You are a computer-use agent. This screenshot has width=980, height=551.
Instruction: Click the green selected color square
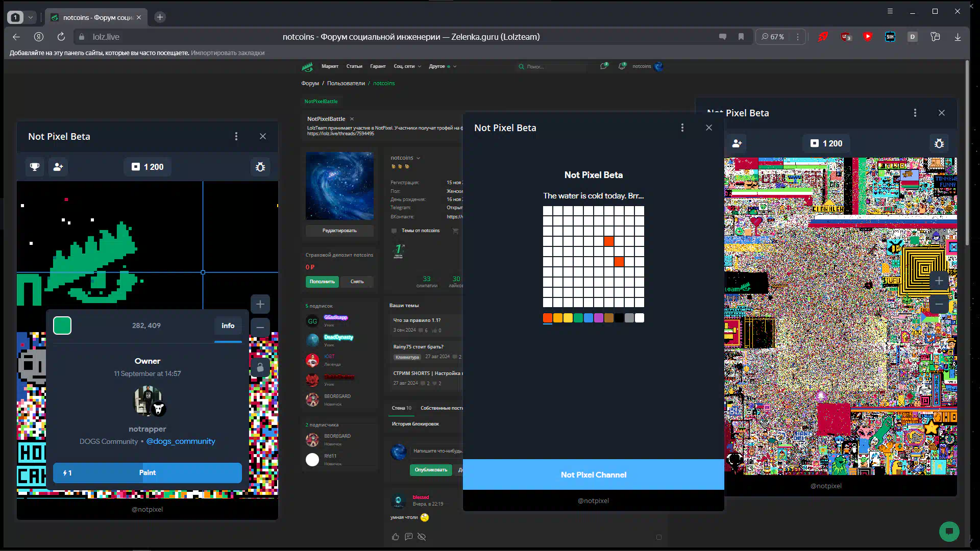[62, 325]
